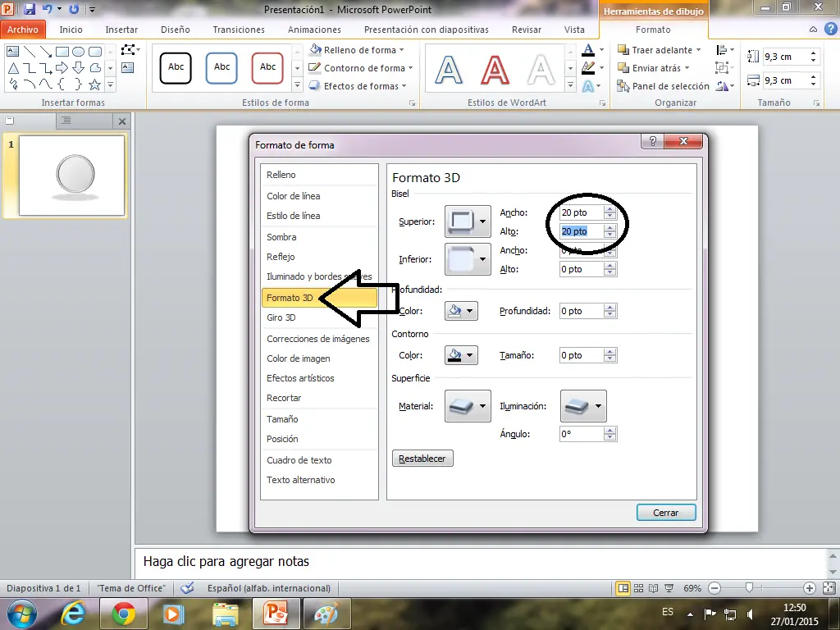This screenshot has width=840, height=630.
Task: Click the Ángulo value field
Action: coord(582,434)
